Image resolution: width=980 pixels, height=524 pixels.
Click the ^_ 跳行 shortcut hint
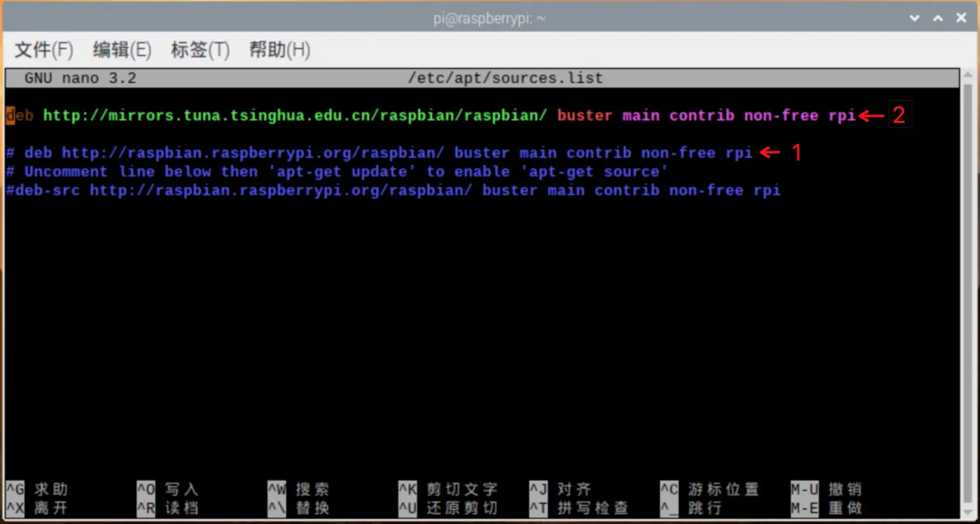(x=691, y=508)
